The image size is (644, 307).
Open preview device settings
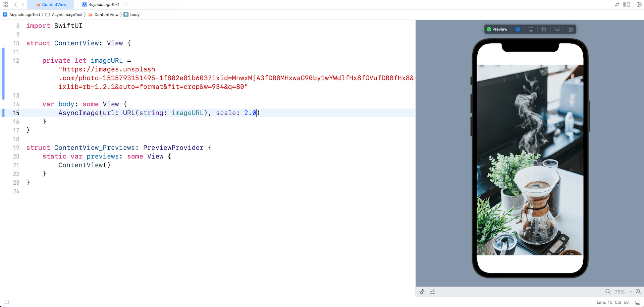point(557,29)
